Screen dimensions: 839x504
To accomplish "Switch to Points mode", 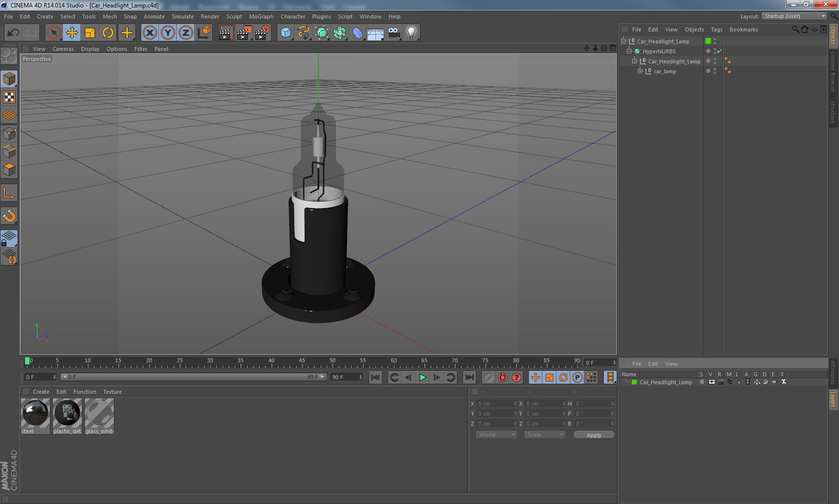I will 9,133.
